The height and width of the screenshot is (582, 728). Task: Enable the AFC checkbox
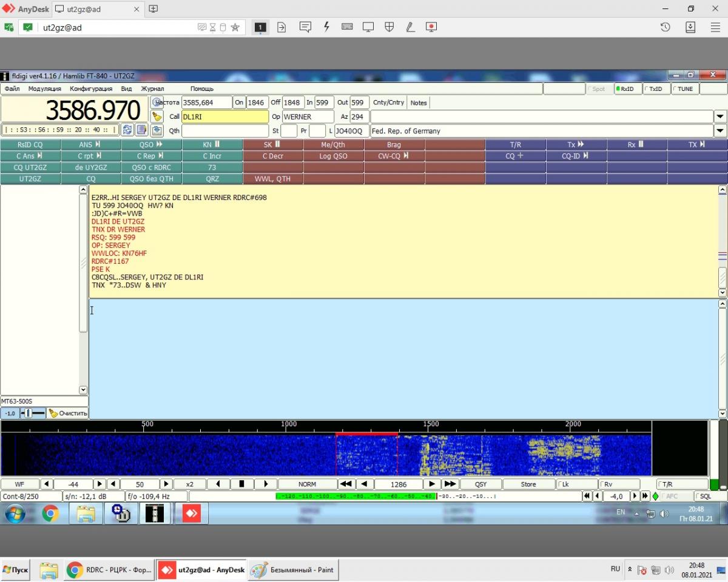[x=671, y=496]
